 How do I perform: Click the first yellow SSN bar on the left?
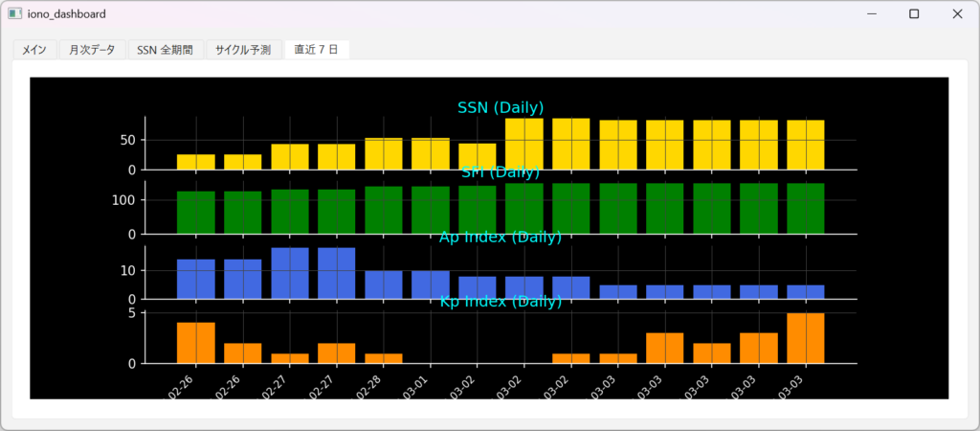pyautogui.click(x=195, y=162)
